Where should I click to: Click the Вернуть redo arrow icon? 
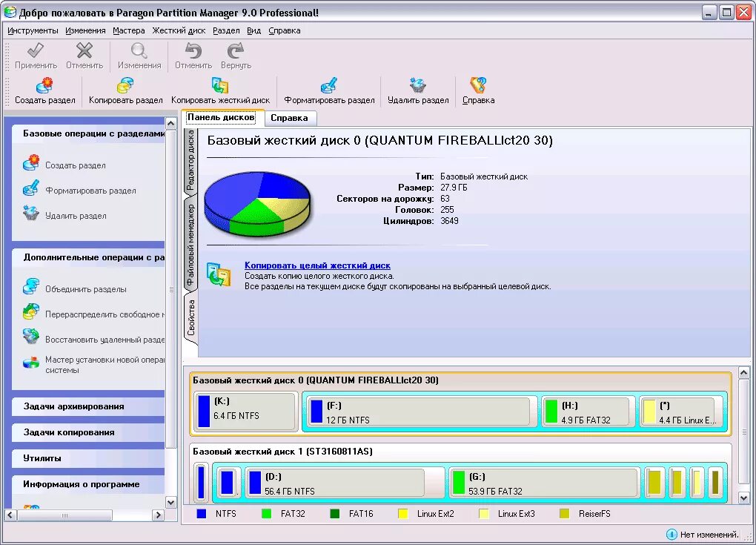coord(236,50)
